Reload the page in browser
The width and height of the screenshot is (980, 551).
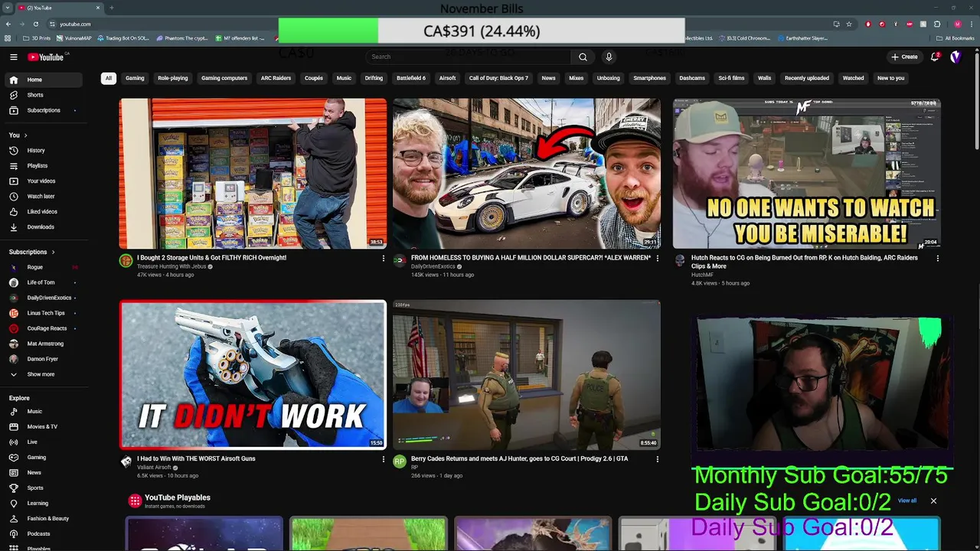pos(35,24)
